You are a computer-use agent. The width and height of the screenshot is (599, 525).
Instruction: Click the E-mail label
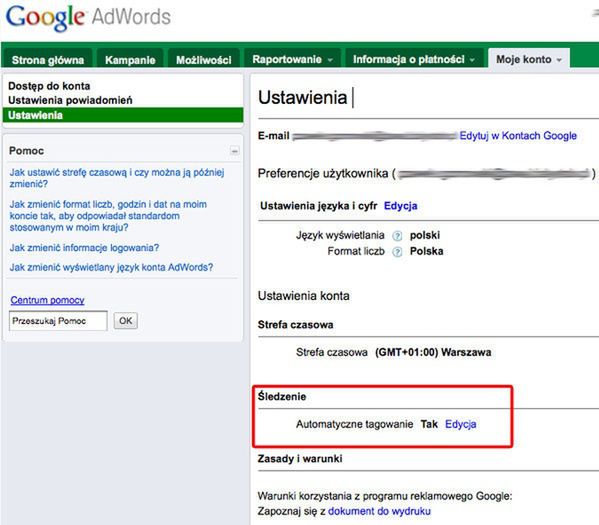point(274,136)
